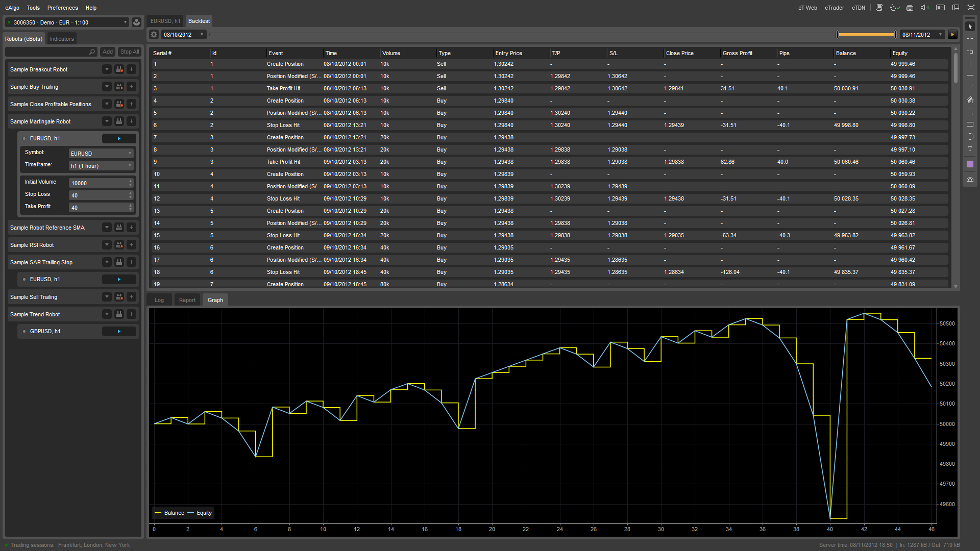This screenshot has height=551, width=980.
Task: Add instance to Sample Trend Robot
Action: (x=131, y=314)
